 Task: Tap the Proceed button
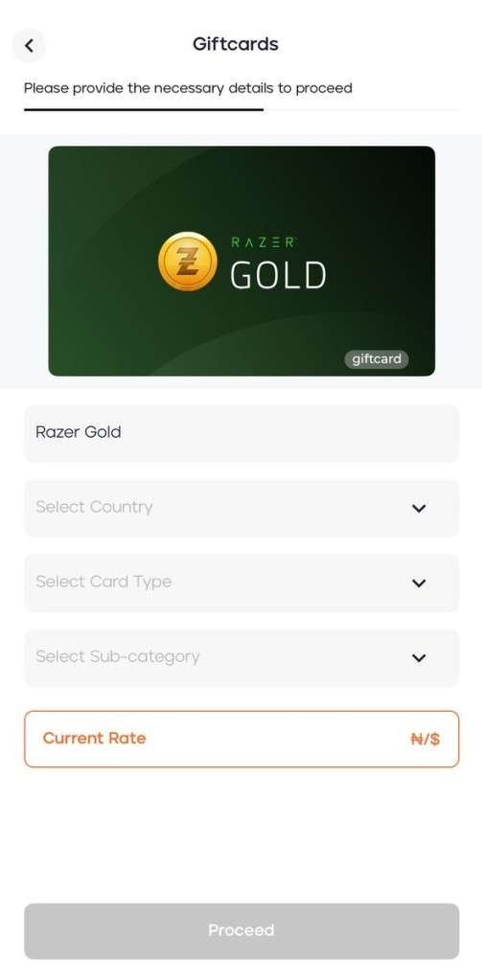pos(241,930)
